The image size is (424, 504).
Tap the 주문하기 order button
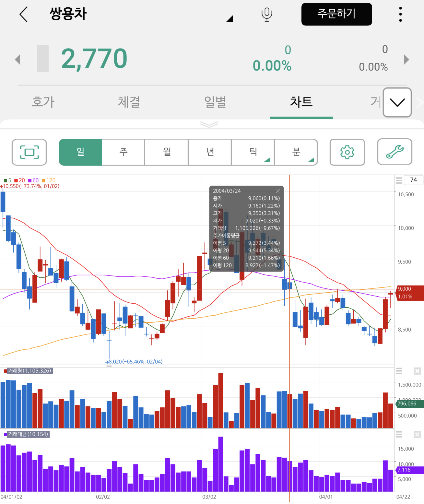(x=336, y=14)
